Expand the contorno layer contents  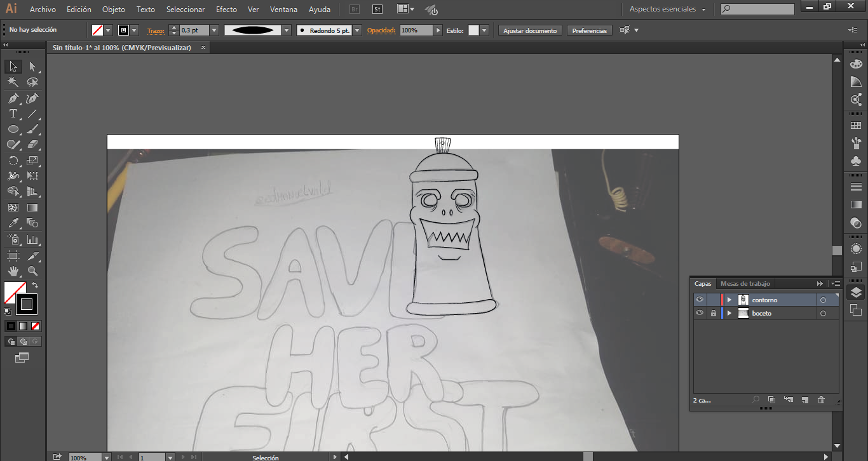(729, 300)
